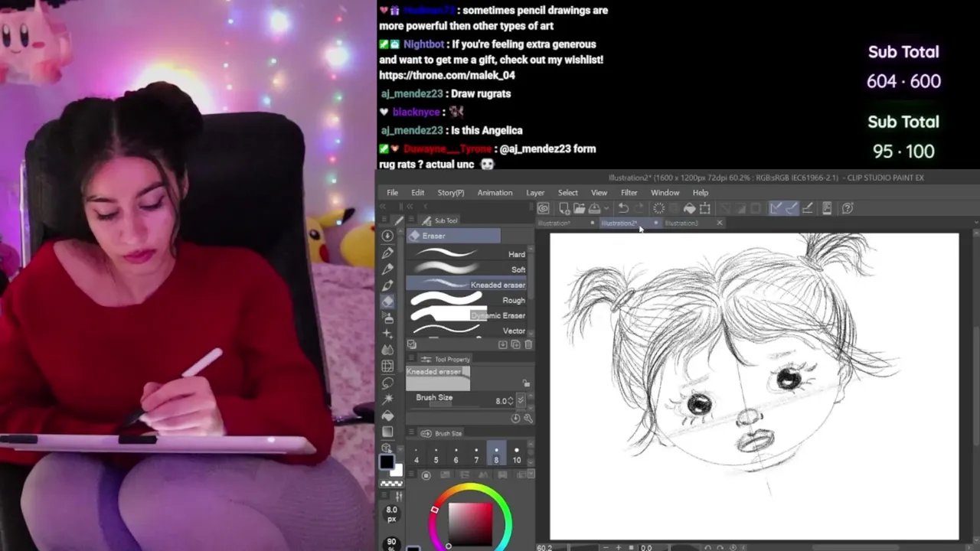980x551 pixels.
Task: Choose brush size preset 6
Action: pyautogui.click(x=456, y=455)
